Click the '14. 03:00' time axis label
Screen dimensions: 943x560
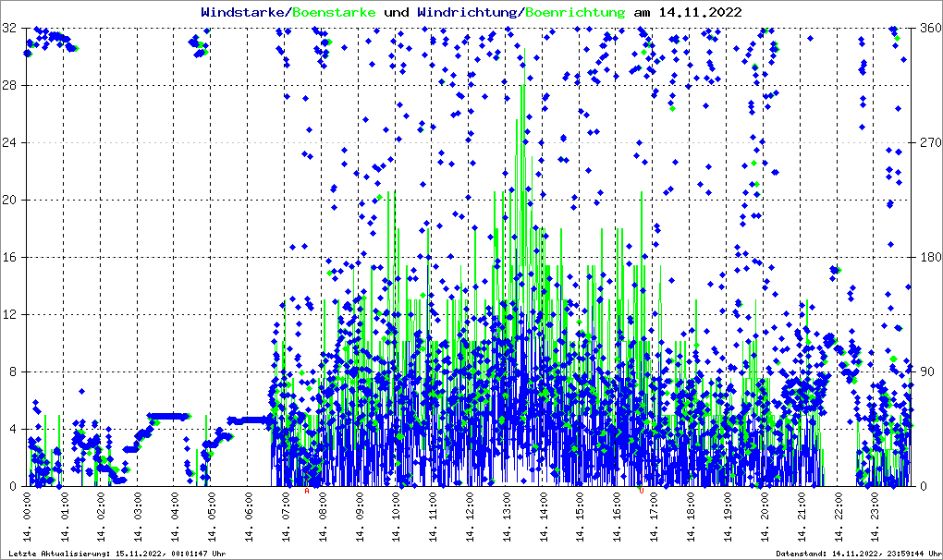coord(138,517)
